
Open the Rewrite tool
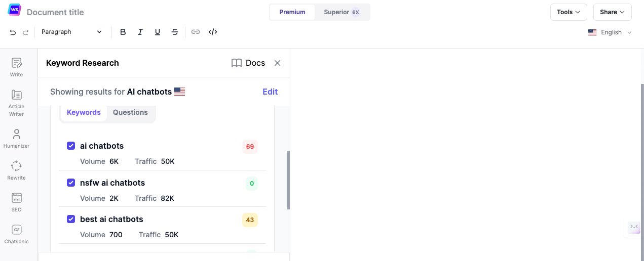coord(16,170)
